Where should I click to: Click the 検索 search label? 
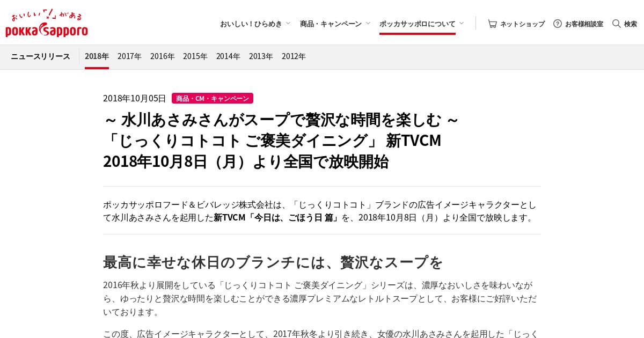[x=631, y=24]
